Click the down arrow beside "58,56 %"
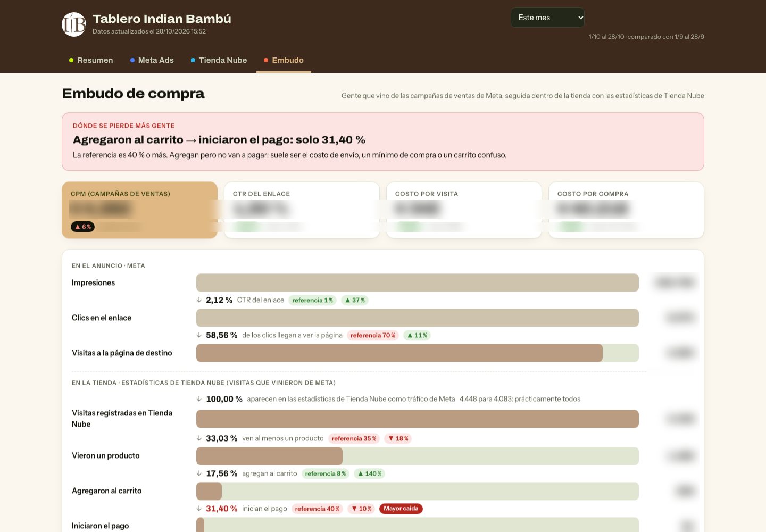This screenshot has width=766, height=532. pos(199,335)
